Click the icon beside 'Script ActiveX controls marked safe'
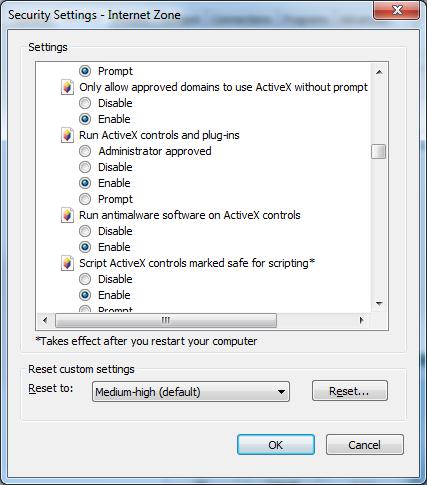This screenshot has width=427, height=485. (x=67, y=263)
